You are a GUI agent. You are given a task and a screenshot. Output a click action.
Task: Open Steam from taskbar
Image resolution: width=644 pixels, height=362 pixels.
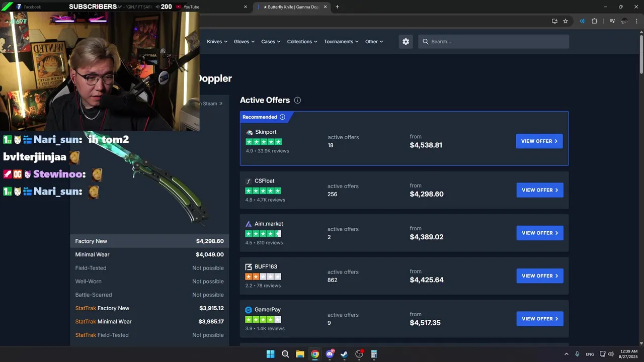click(x=344, y=354)
